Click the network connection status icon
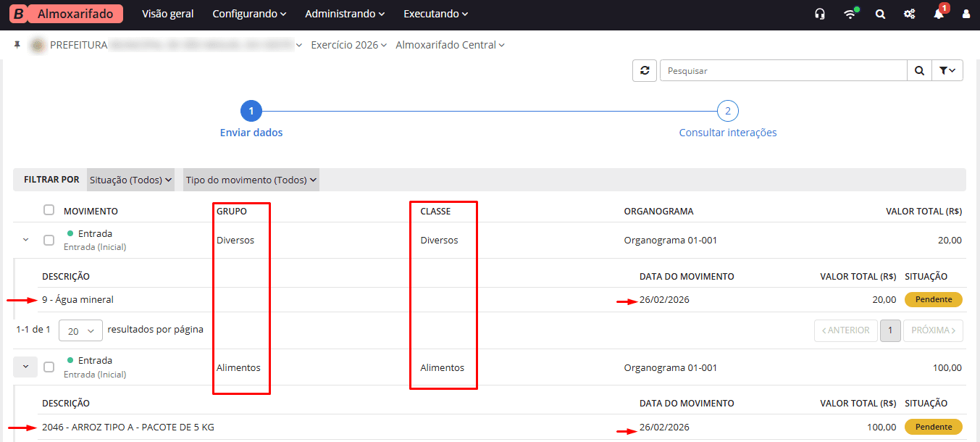This screenshot has width=980, height=442. pyautogui.click(x=849, y=13)
